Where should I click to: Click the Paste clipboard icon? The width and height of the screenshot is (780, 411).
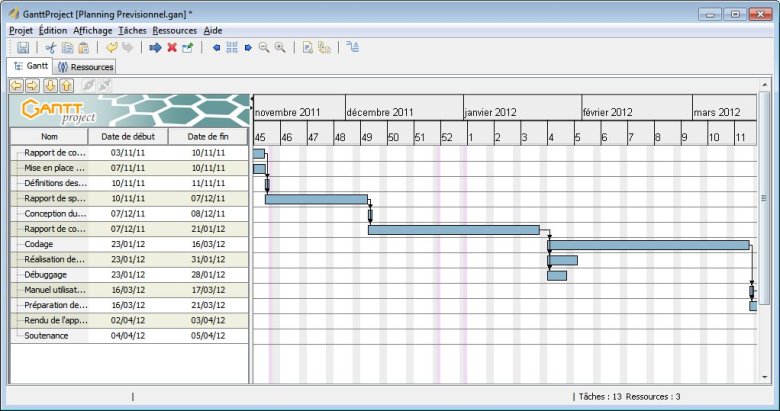pos(84,48)
